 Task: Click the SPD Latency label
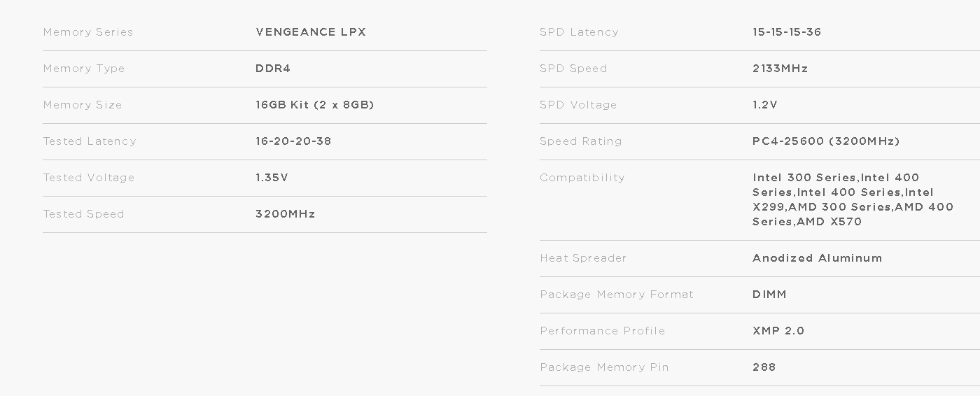coord(579,32)
